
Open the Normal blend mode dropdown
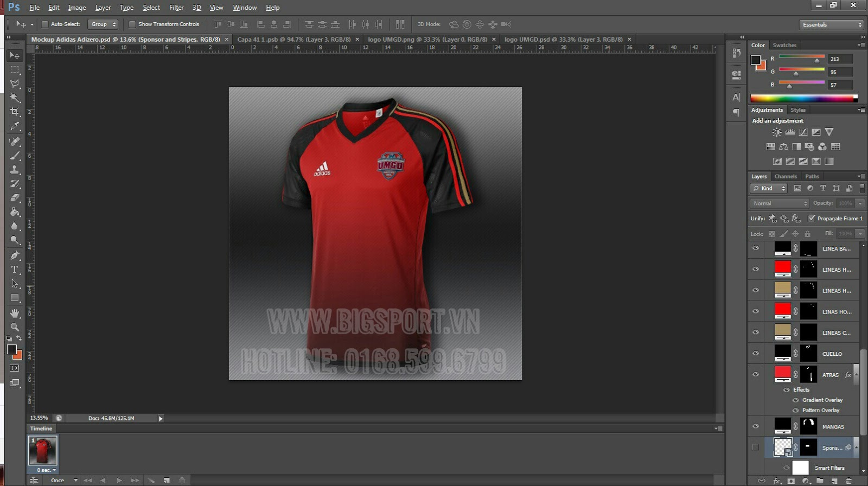pyautogui.click(x=780, y=203)
